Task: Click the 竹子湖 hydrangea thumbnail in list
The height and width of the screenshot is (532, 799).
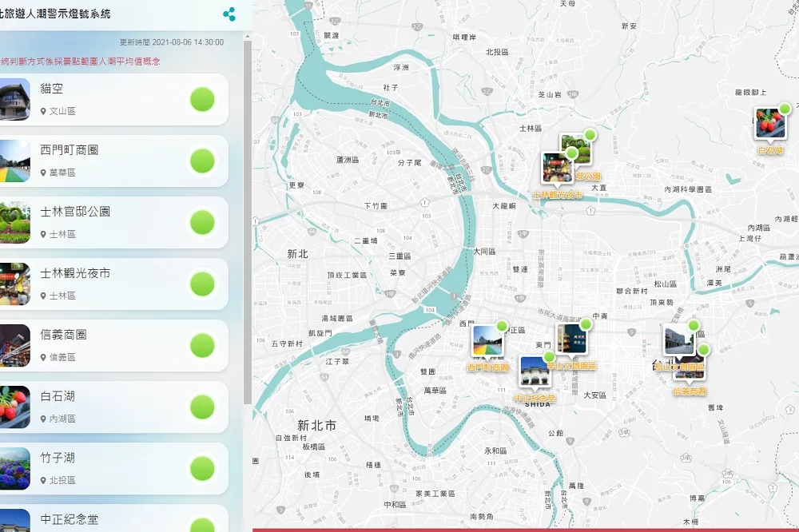Action: click(14, 469)
